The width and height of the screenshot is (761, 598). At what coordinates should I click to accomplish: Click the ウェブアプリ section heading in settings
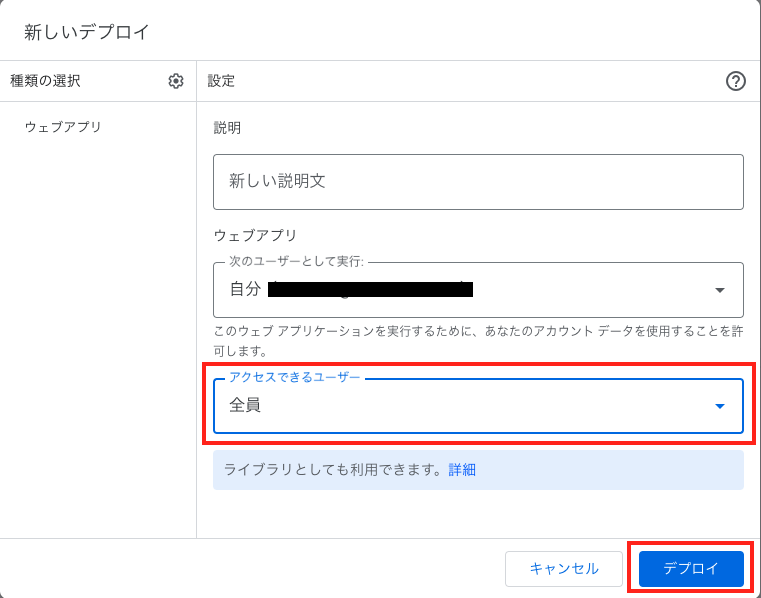click(255, 235)
